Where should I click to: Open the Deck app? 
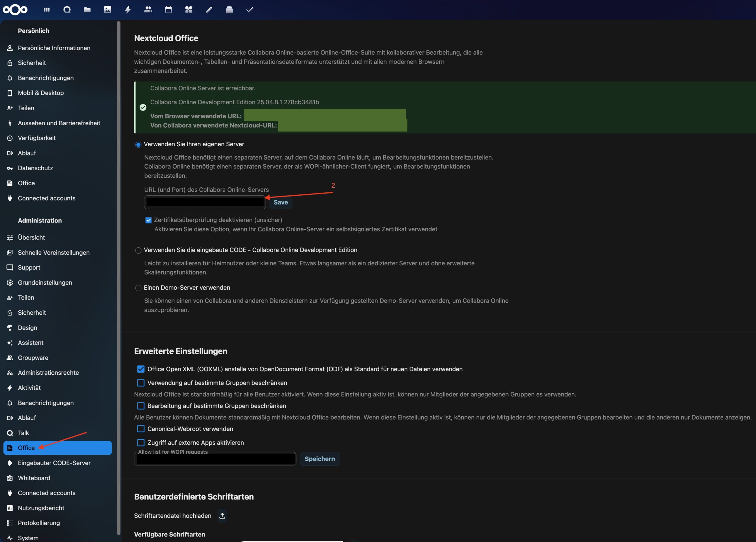(x=229, y=10)
